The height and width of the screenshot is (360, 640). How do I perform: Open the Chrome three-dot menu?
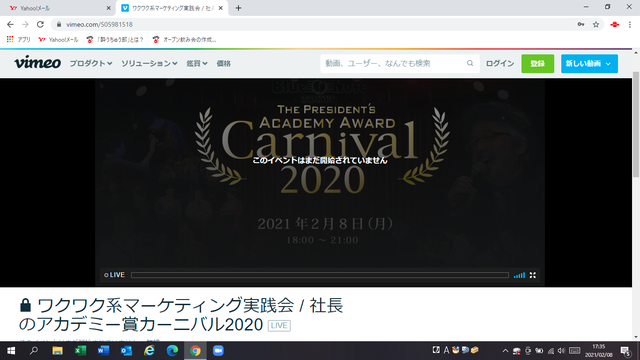630,24
